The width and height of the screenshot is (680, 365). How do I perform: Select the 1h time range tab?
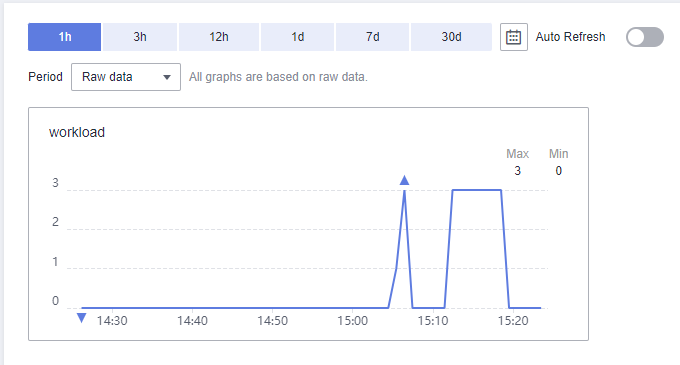pos(65,37)
